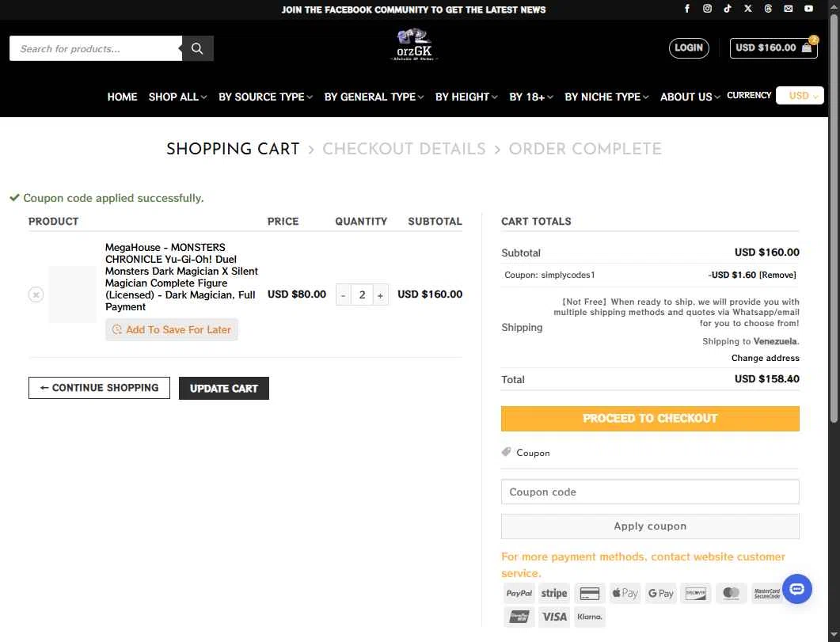Click the Visa card icon

coord(554,617)
